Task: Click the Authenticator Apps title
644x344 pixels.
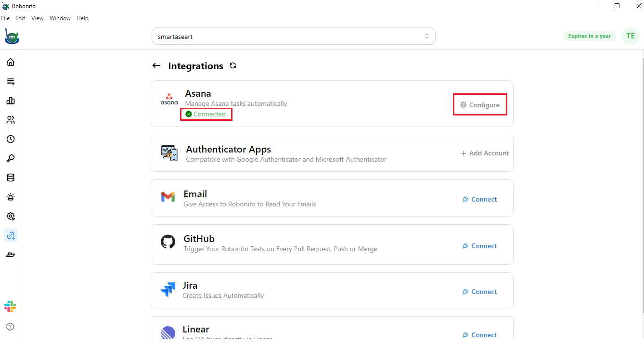Action: (229, 149)
